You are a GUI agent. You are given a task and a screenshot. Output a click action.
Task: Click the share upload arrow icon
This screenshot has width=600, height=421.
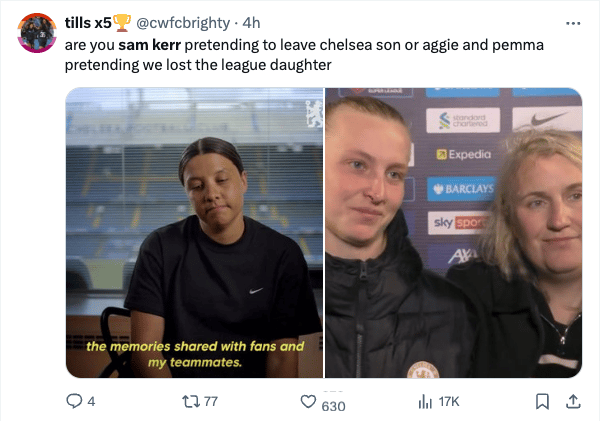(x=573, y=401)
